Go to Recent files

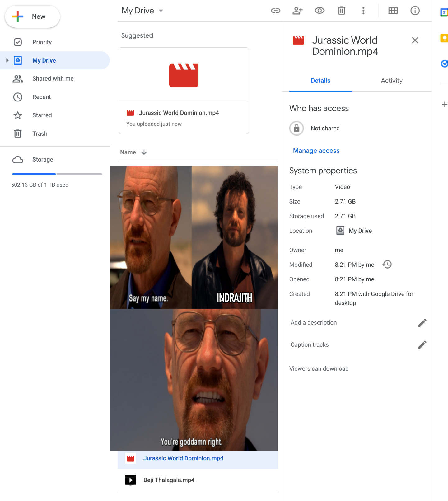[41, 97]
